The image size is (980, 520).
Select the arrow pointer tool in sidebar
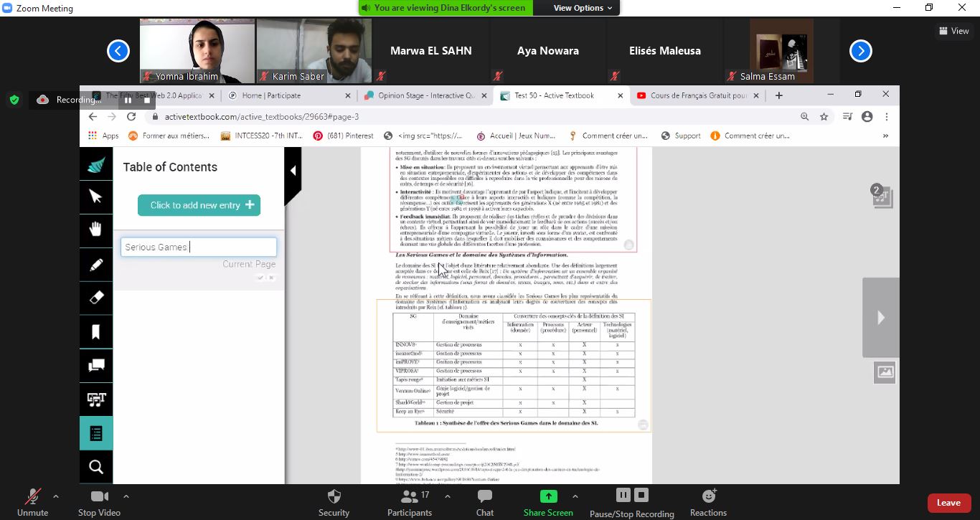(95, 197)
